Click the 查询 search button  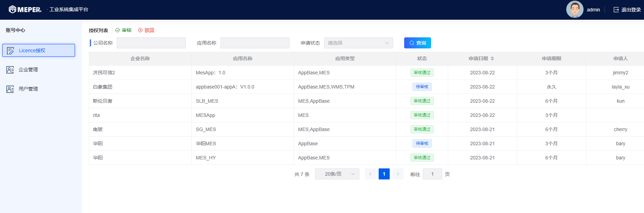(417, 43)
